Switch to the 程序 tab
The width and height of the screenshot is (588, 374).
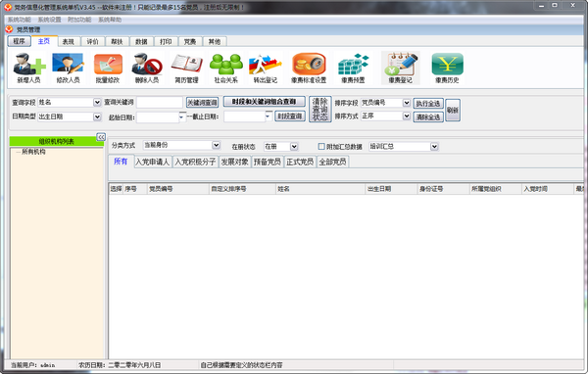(20, 41)
